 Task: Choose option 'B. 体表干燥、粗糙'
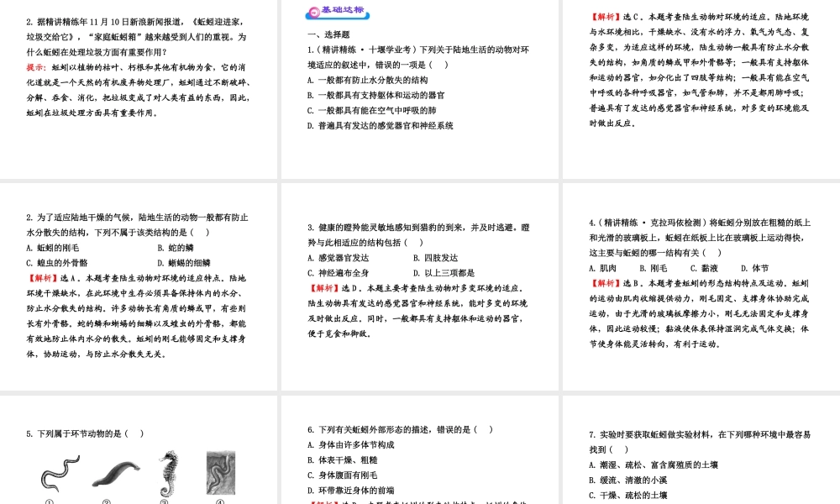343,460
